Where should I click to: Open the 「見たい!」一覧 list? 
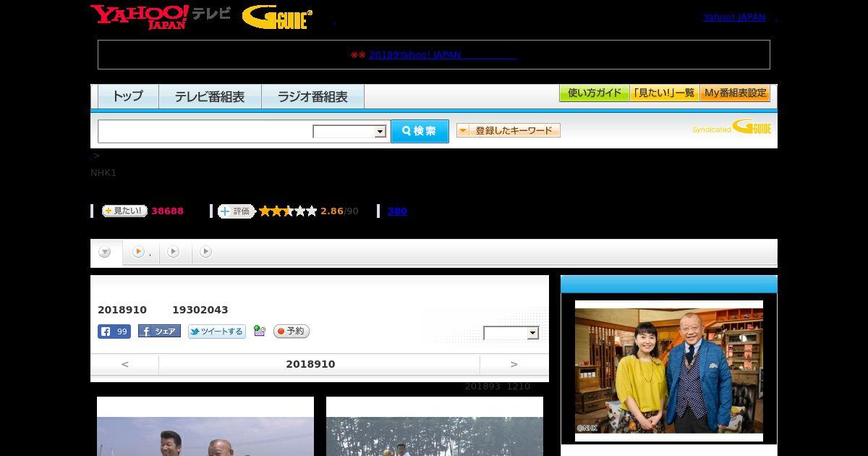[x=664, y=93]
